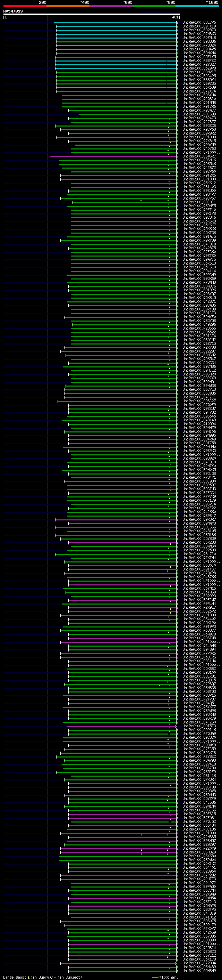Open hit UniRef100_C7EC60
Viewport: 222px width, 980px height.
point(199,252)
